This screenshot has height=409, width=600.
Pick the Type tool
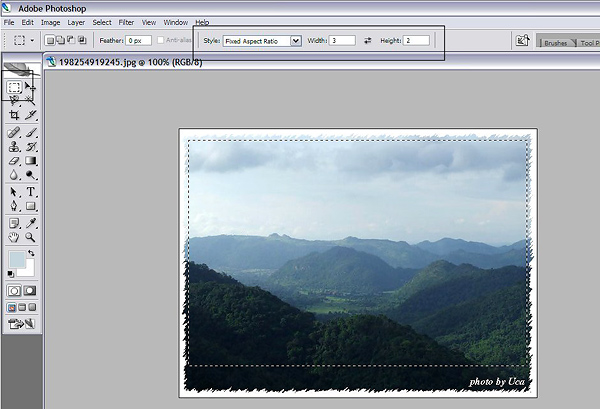pyautogui.click(x=31, y=191)
